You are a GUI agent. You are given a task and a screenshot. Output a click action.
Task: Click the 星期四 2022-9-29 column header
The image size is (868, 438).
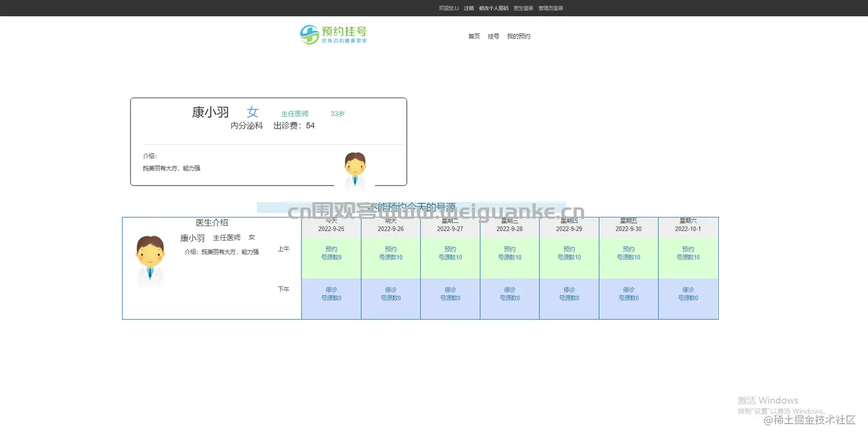point(569,228)
